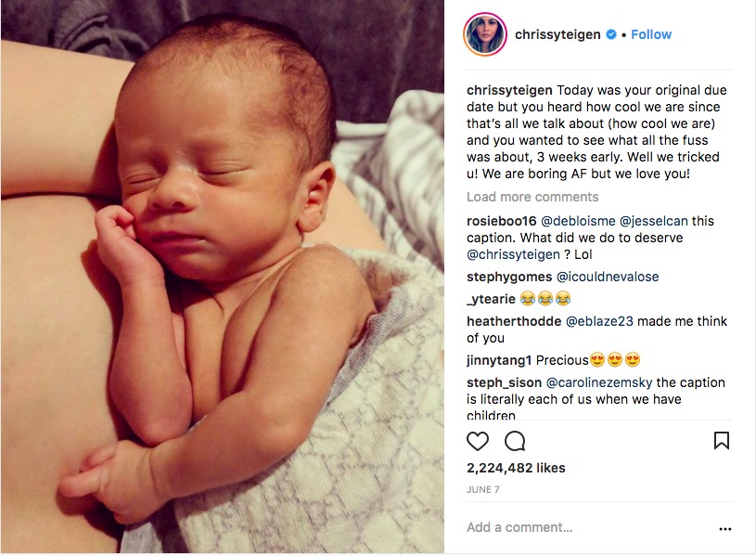
Task: Open @debloisme mention link
Action: [578, 221]
